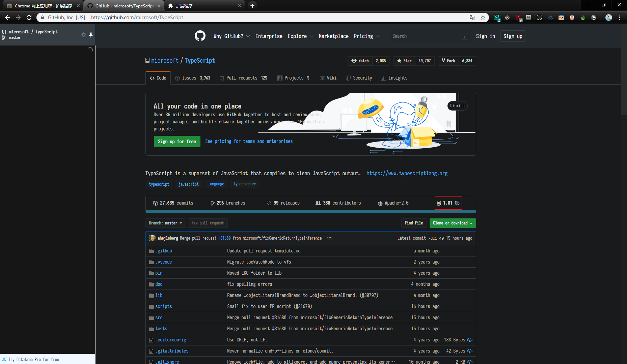Dismiss the signup banner
Viewport: 627px width, 364px height.
[x=457, y=106]
